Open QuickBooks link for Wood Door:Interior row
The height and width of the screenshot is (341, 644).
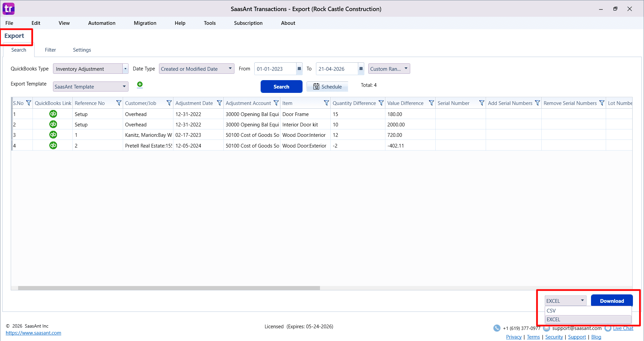(x=53, y=135)
